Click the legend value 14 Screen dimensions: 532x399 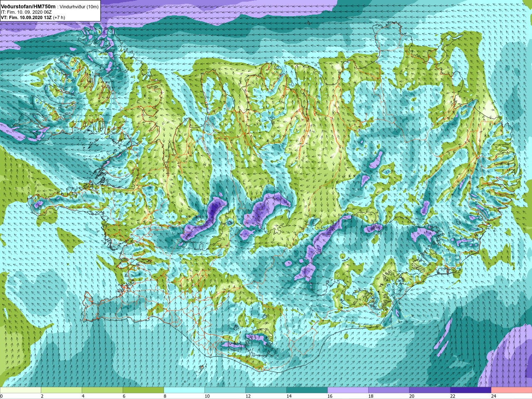click(289, 396)
